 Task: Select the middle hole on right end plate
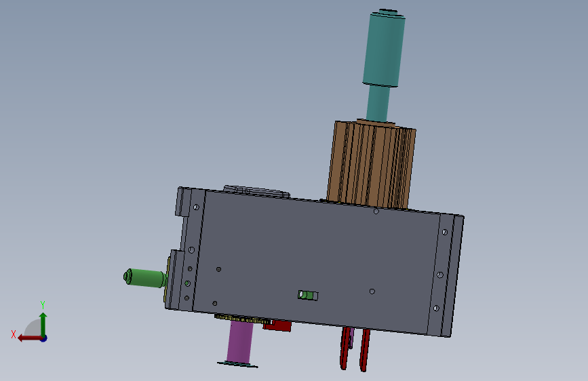click(440, 275)
